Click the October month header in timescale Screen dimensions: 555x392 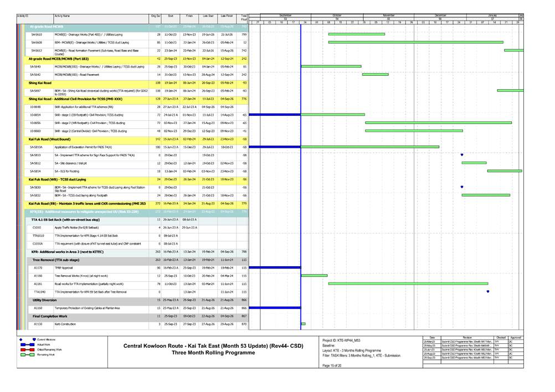coord(337,16)
